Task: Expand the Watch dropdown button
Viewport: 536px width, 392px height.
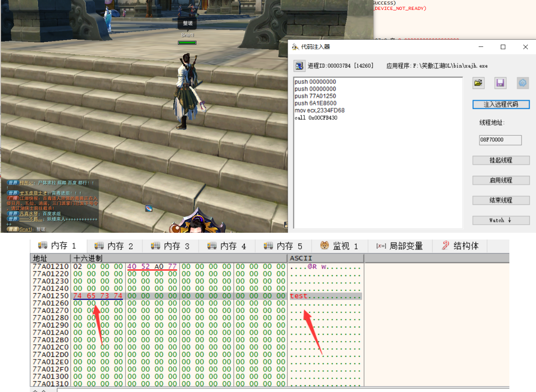Action: [501, 220]
